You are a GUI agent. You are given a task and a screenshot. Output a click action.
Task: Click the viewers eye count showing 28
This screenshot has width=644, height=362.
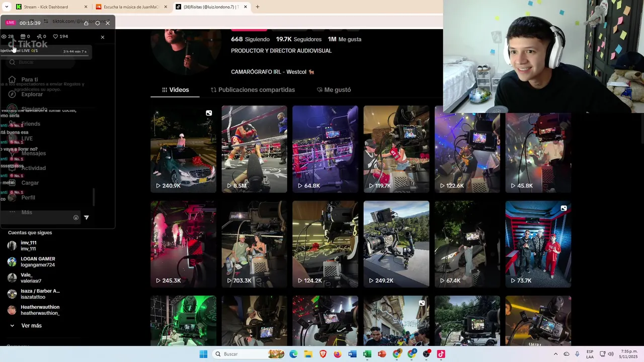pos(8,36)
